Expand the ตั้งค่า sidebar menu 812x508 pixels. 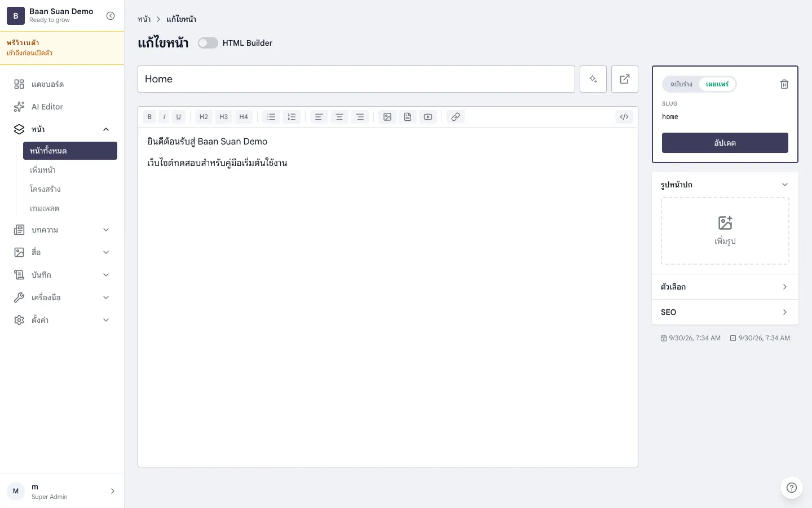[x=62, y=320]
